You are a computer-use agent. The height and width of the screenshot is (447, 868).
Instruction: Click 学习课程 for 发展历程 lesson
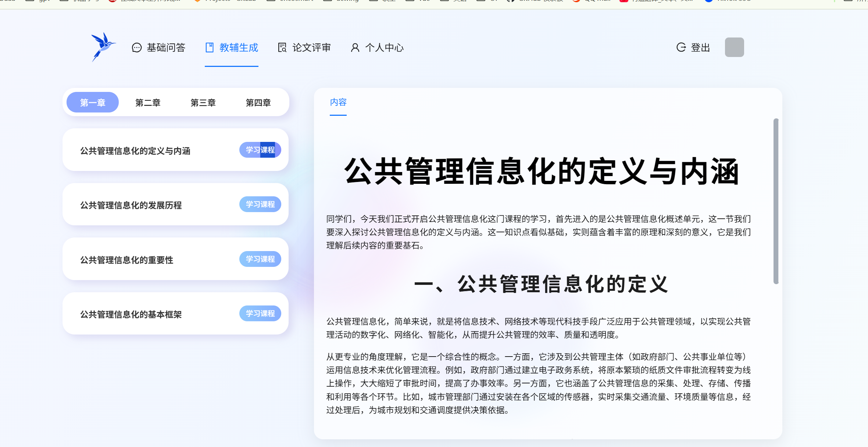click(260, 204)
